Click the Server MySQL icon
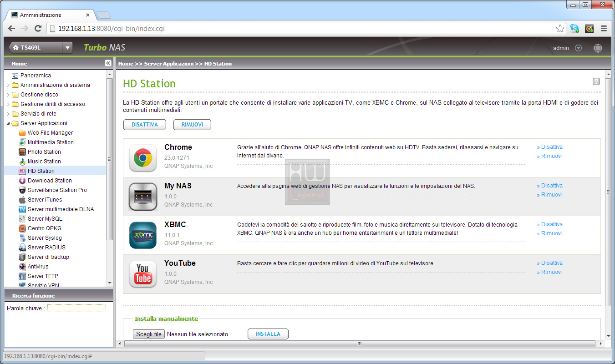Viewport: 615px width, 364px height. (22, 219)
